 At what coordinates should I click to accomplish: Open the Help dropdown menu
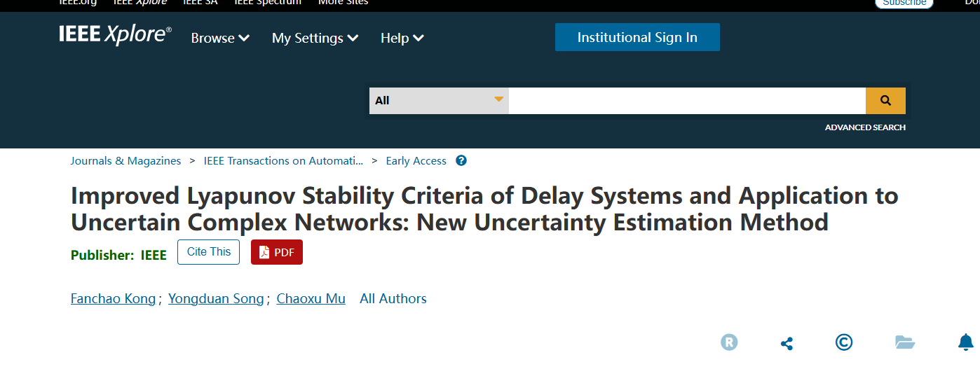402,38
